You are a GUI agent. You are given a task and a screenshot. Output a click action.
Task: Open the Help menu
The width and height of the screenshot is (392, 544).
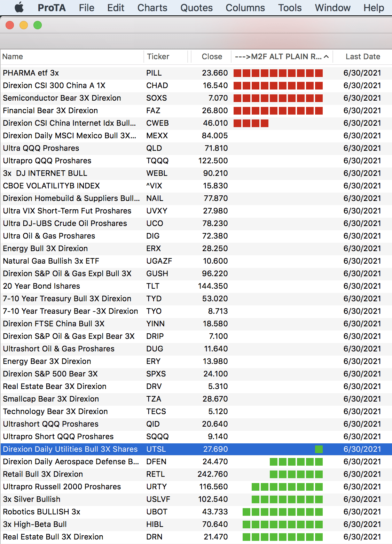(374, 8)
